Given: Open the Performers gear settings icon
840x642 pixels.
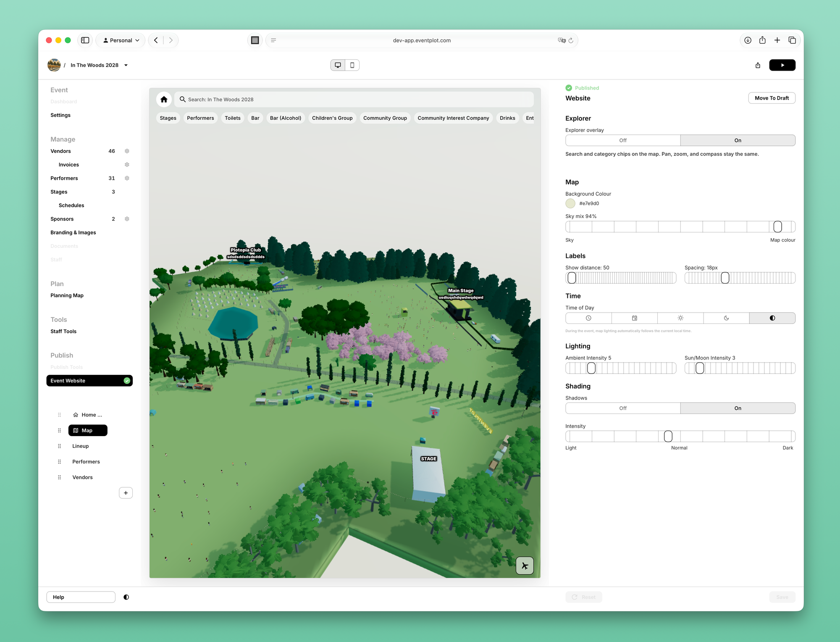Looking at the screenshot, I should [x=127, y=178].
